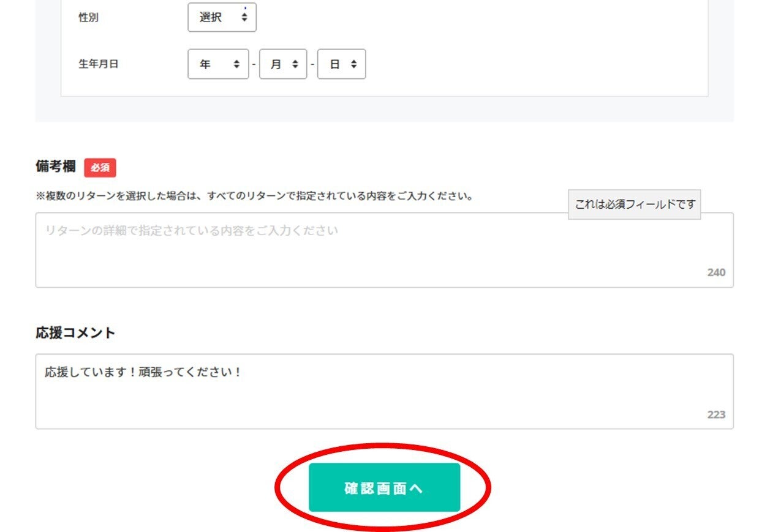Click the 備考欄 section heading
The width and height of the screenshot is (781, 532).
click(56, 167)
